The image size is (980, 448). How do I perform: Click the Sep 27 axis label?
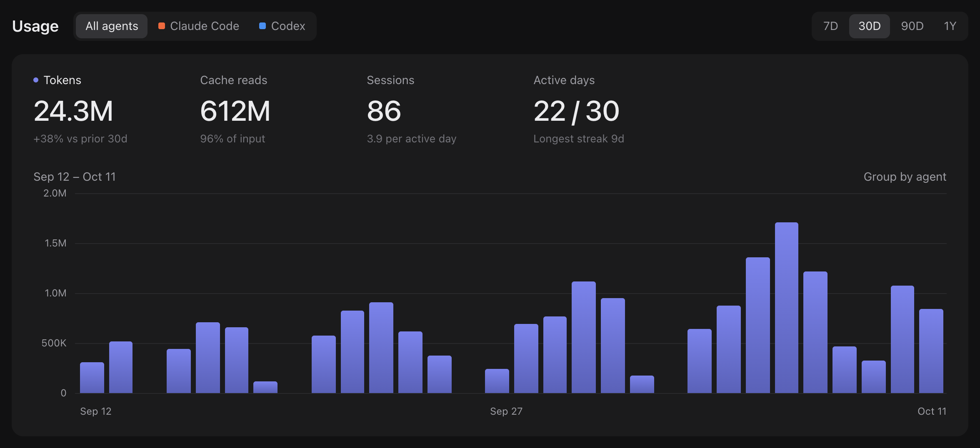pos(506,411)
